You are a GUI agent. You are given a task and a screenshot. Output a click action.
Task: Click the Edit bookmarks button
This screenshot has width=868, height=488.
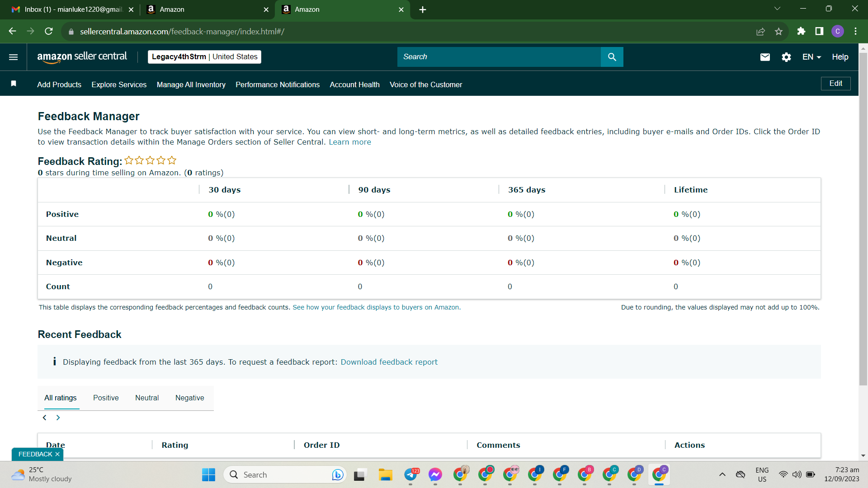coord(835,84)
